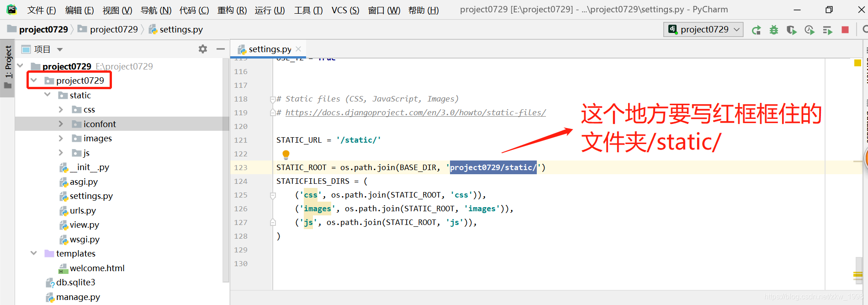This screenshot has height=305, width=868.
Task: Click the yellow inspection indicator square
Action: (857, 63)
